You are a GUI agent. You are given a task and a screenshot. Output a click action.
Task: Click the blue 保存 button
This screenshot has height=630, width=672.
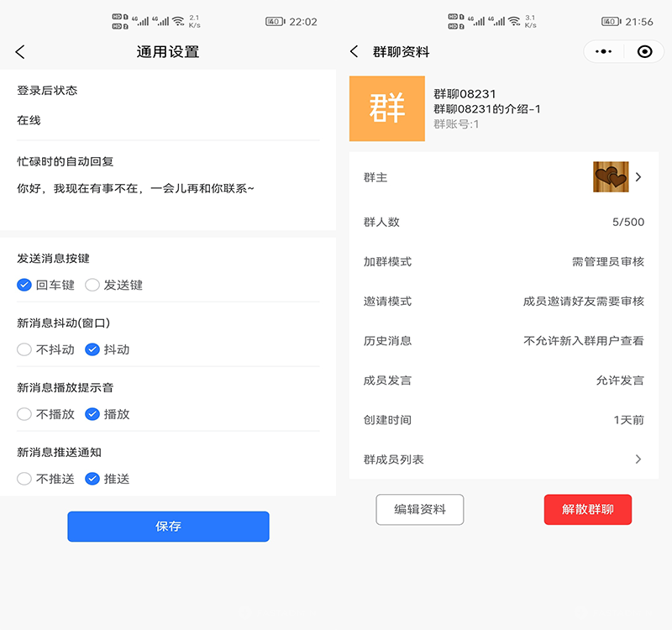[x=168, y=527]
